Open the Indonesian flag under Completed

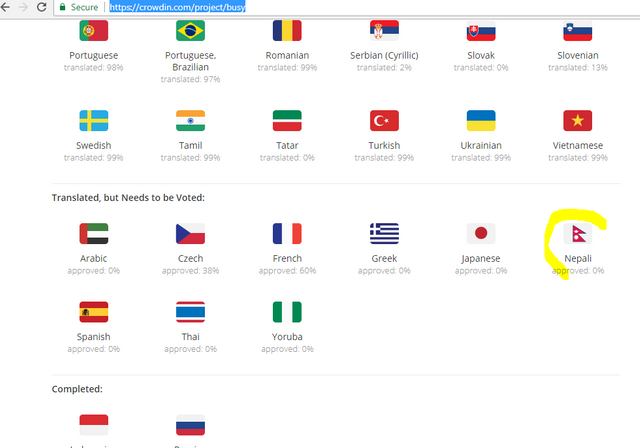[93, 425]
